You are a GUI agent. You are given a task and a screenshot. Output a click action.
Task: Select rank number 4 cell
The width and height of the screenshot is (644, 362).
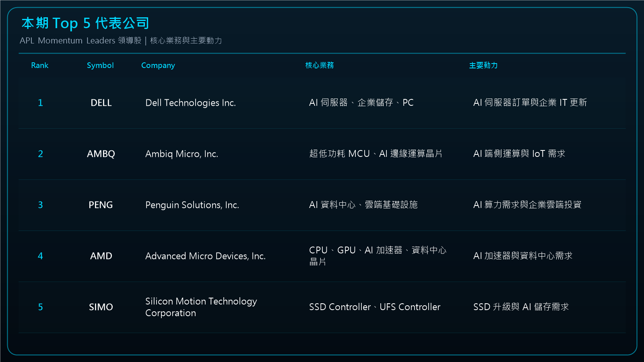(x=40, y=256)
